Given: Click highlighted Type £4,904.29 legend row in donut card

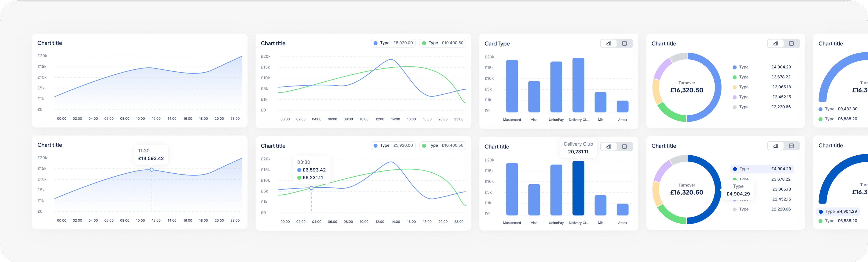Looking at the screenshot, I should pyautogui.click(x=762, y=169).
